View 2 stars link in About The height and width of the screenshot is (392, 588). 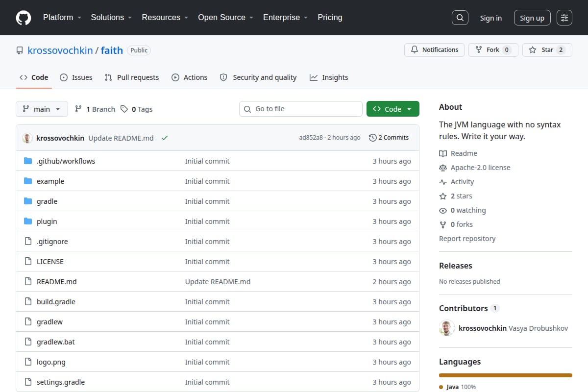456,196
